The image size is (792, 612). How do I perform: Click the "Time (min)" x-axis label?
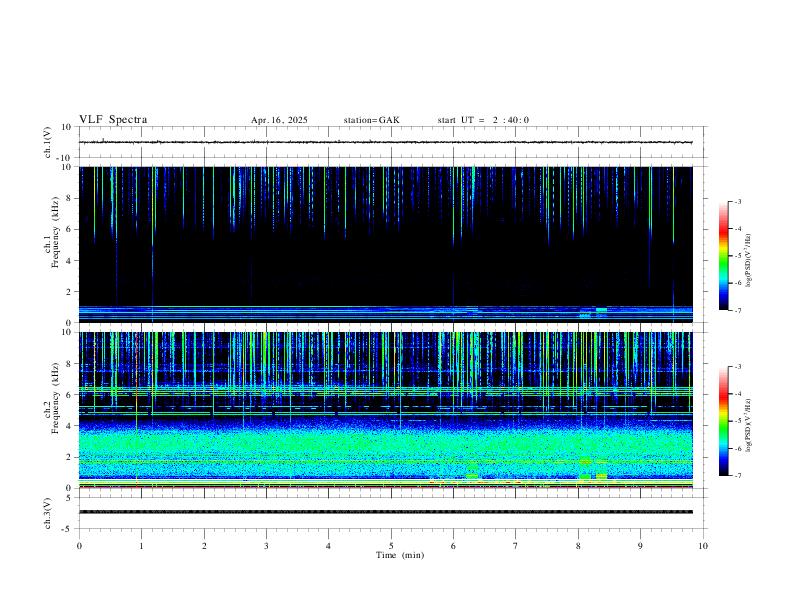pyautogui.click(x=400, y=555)
